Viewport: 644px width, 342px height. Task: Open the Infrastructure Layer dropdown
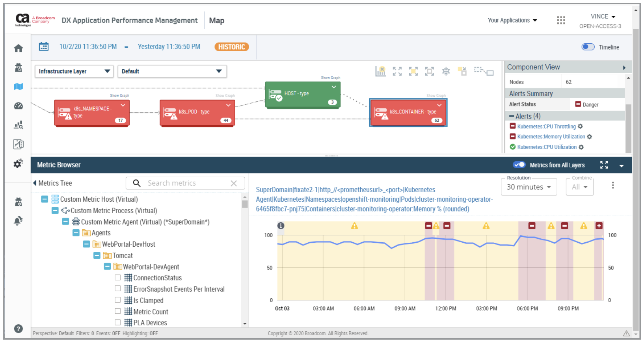pyautogui.click(x=74, y=71)
